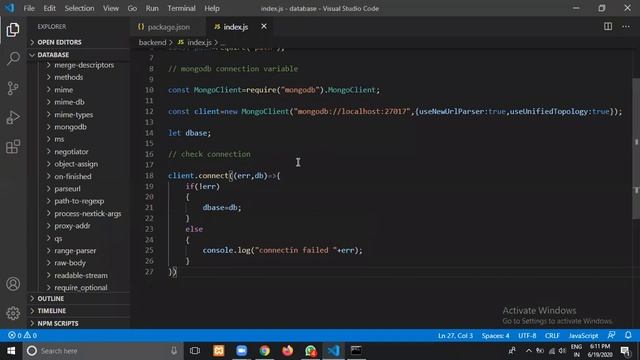Close the index.js tab

click(264, 27)
